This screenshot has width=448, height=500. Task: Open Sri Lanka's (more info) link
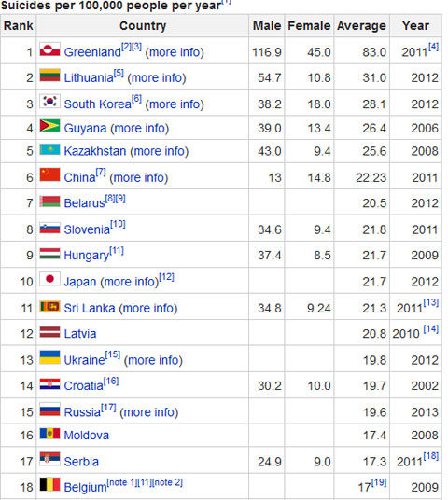(148, 309)
